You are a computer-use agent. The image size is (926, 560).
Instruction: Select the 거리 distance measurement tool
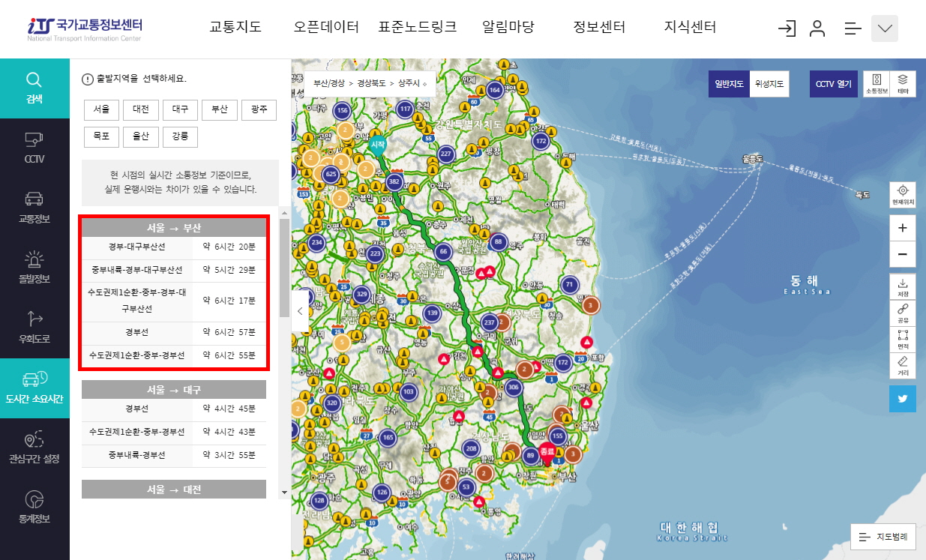click(x=902, y=366)
